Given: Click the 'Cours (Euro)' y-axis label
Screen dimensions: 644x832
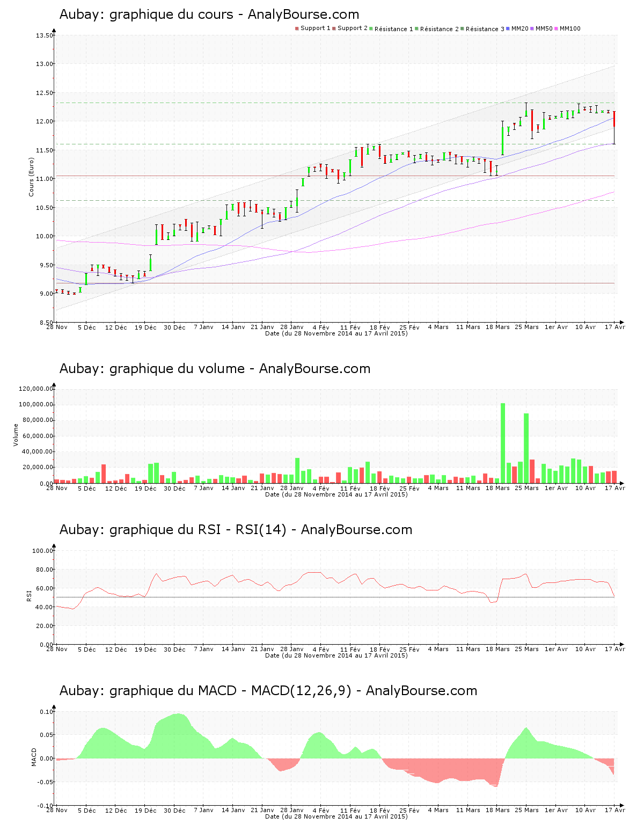Looking at the screenshot, I should (x=31, y=177).
